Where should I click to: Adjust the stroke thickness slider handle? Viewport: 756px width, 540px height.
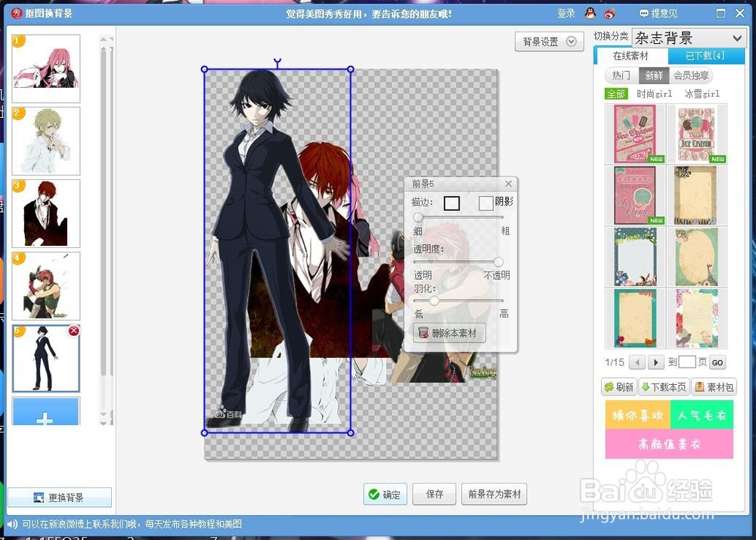click(418, 218)
